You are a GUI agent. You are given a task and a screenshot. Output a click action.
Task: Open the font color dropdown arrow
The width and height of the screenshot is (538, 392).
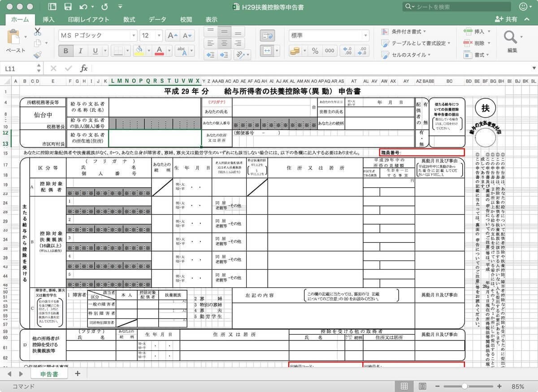(x=168, y=51)
